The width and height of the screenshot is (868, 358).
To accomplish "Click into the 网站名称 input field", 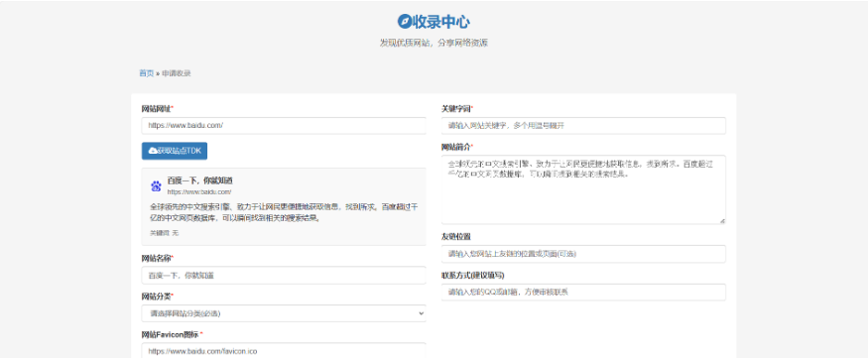I will point(284,275).
